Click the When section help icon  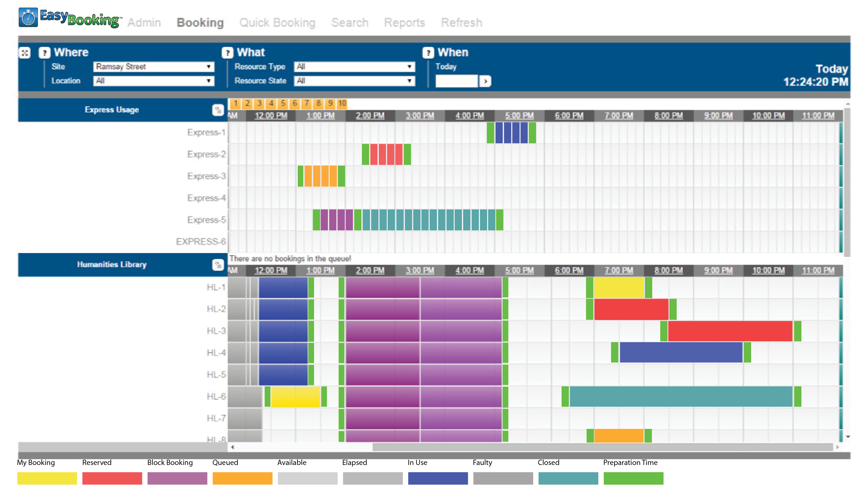[428, 53]
